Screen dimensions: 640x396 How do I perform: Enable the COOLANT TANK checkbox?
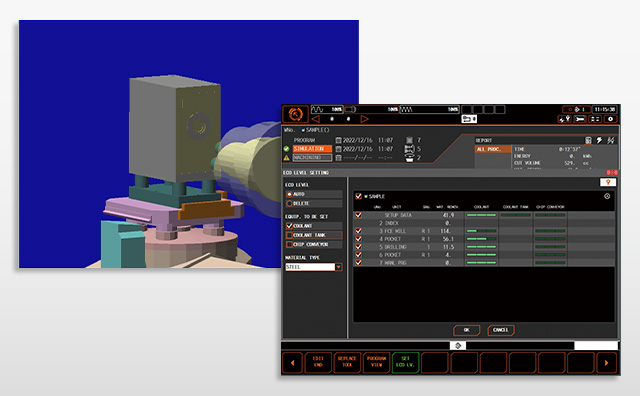click(x=289, y=235)
